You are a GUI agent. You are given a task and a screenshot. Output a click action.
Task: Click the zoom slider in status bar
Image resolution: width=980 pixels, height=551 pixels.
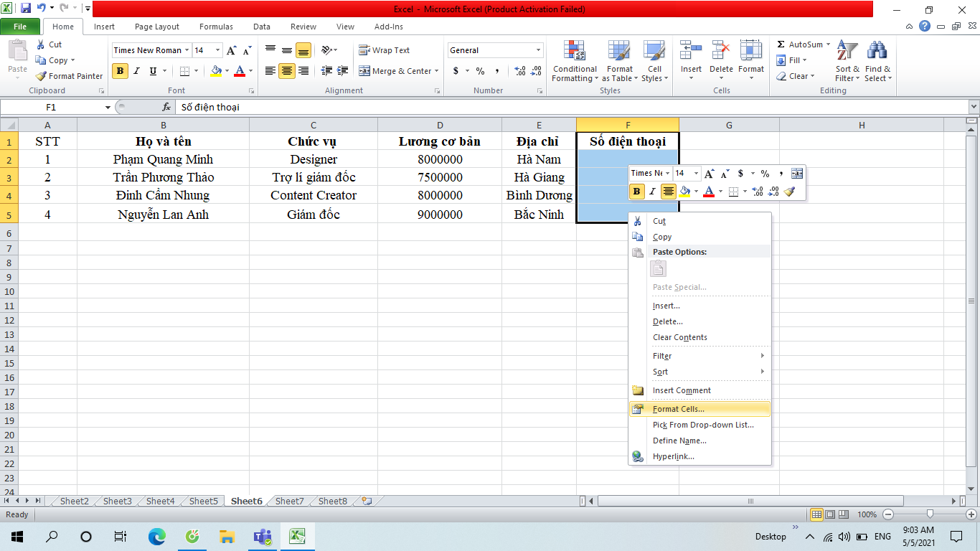(x=930, y=514)
